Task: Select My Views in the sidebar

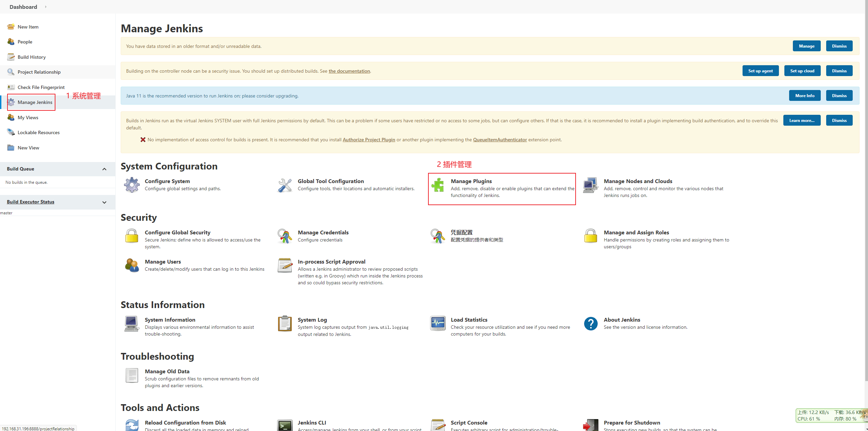Action: (28, 118)
